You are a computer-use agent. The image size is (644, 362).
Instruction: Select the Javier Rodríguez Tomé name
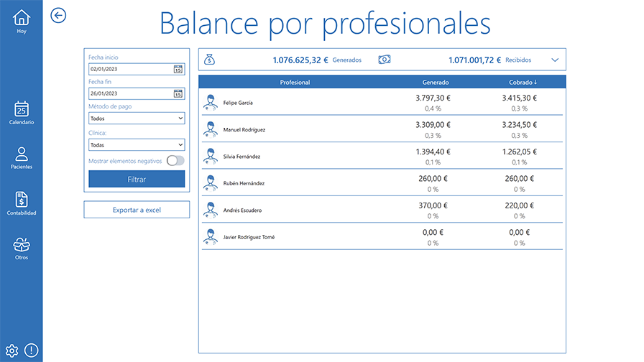249,237
